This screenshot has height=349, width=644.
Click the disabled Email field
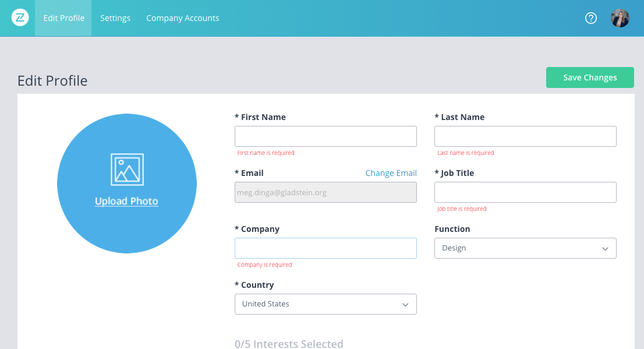click(x=325, y=192)
